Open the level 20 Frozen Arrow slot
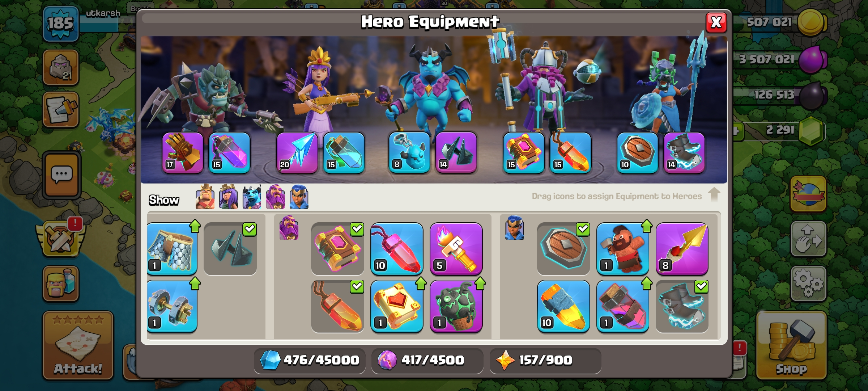868x391 pixels. pyautogui.click(x=297, y=153)
